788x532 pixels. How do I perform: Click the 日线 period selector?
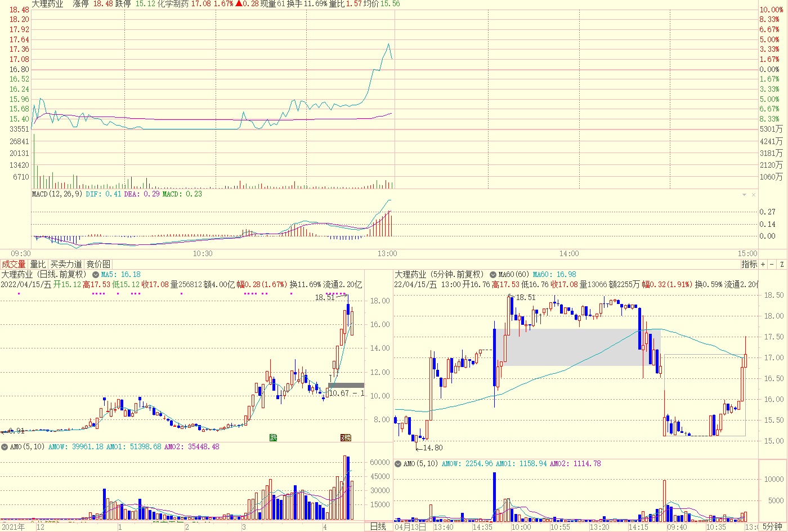point(378,526)
